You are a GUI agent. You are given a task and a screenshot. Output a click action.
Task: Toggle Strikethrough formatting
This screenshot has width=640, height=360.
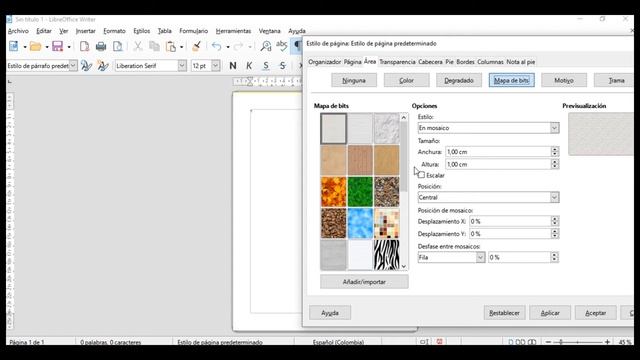pyautogui.click(x=282, y=66)
